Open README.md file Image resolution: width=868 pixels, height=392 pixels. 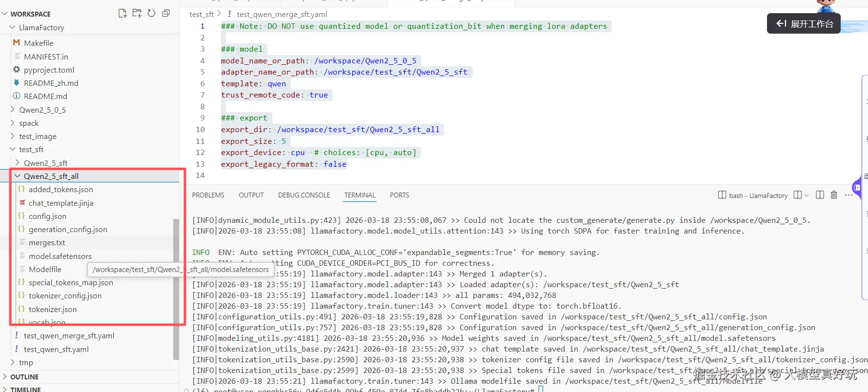point(45,96)
